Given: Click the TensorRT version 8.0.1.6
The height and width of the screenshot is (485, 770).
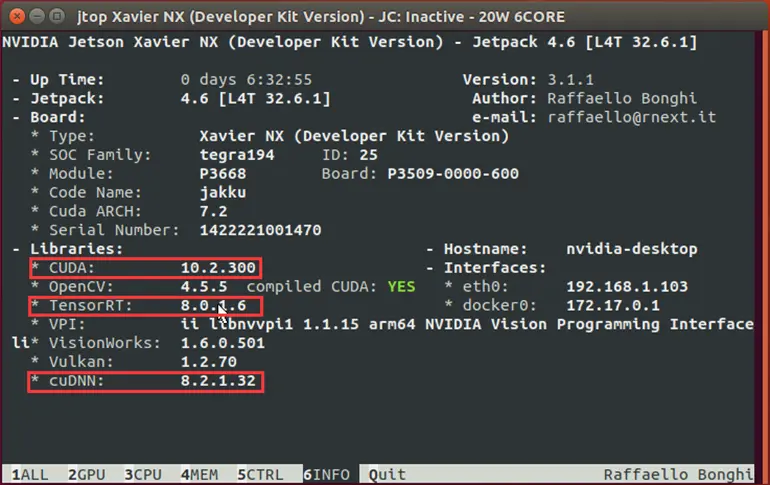Looking at the screenshot, I should [x=213, y=305].
